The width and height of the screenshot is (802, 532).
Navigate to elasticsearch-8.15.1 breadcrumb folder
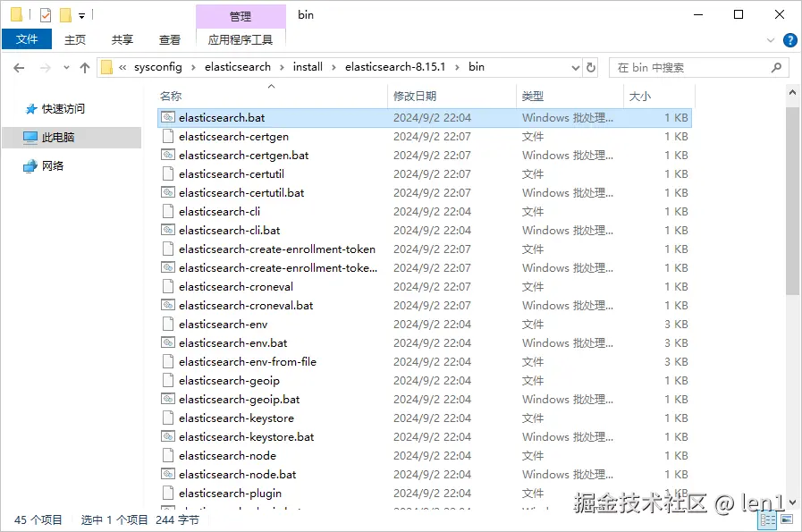(395, 67)
